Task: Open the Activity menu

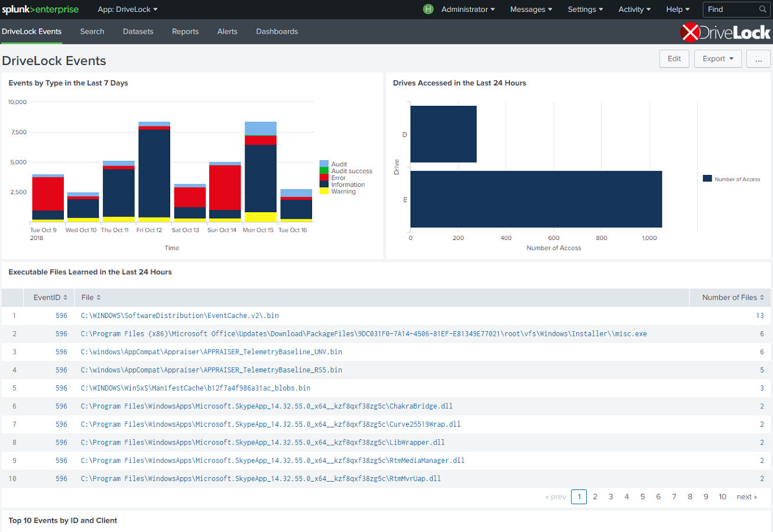Action: pyautogui.click(x=634, y=9)
